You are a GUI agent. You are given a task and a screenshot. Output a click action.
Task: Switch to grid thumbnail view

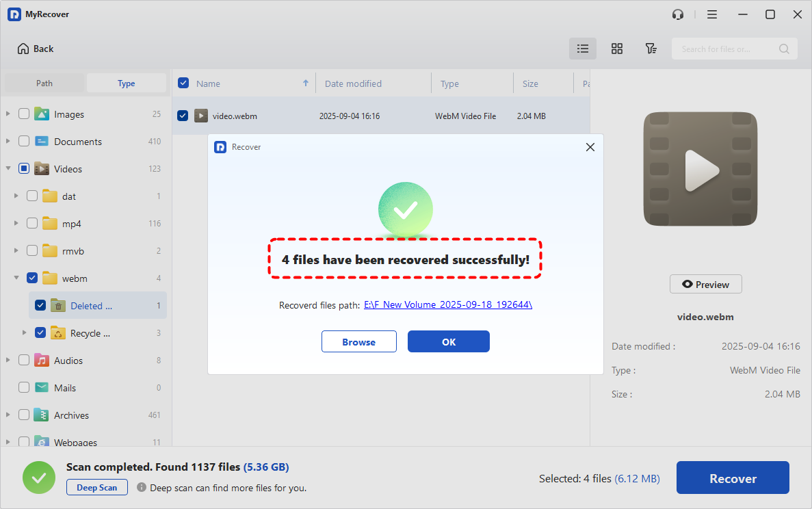[x=617, y=49]
